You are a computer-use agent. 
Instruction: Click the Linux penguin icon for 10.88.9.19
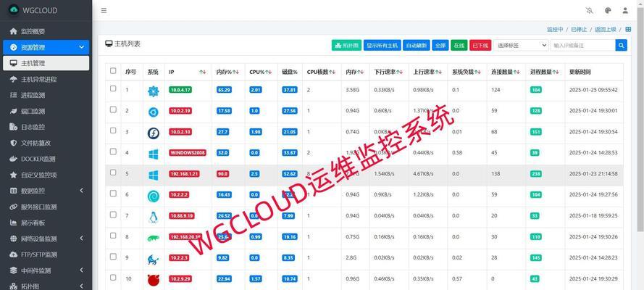153,217
